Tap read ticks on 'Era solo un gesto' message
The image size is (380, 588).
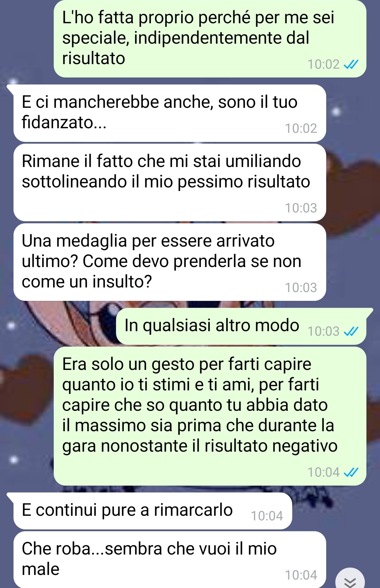351,472
